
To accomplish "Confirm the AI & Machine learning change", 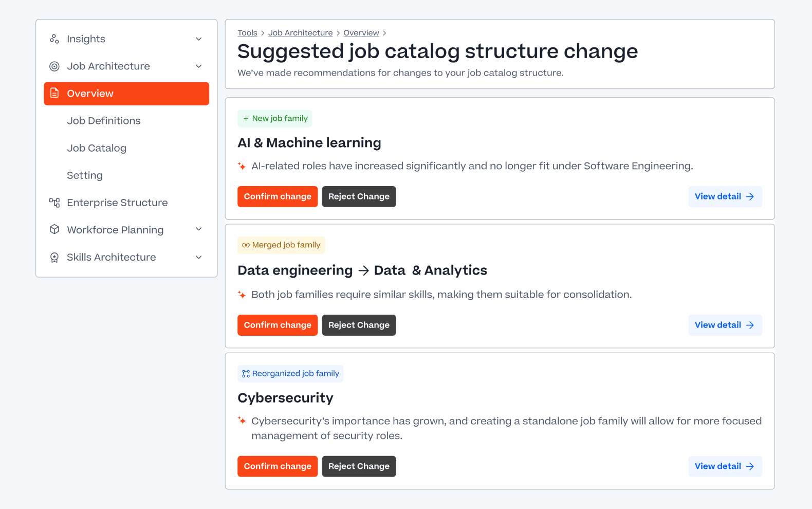I will click(x=277, y=196).
